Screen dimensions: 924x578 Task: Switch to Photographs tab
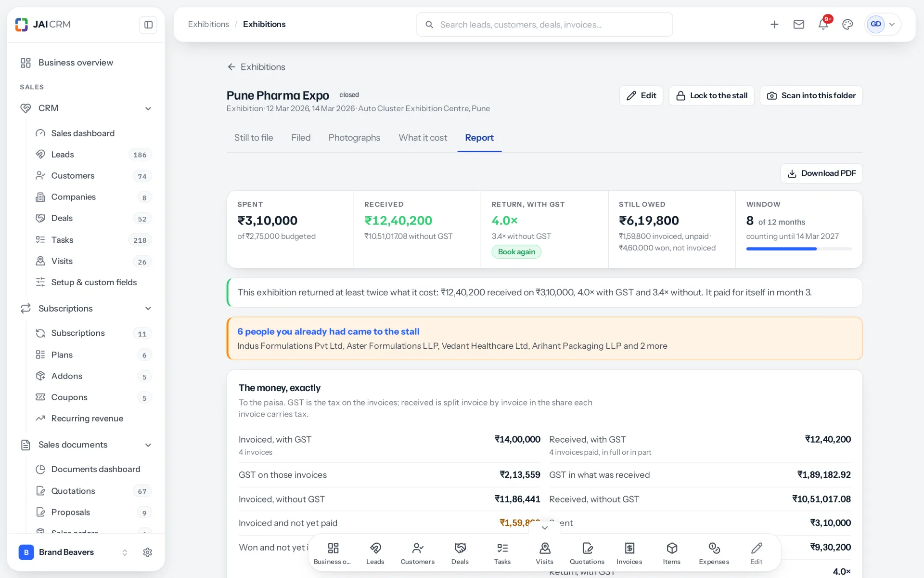point(354,138)
